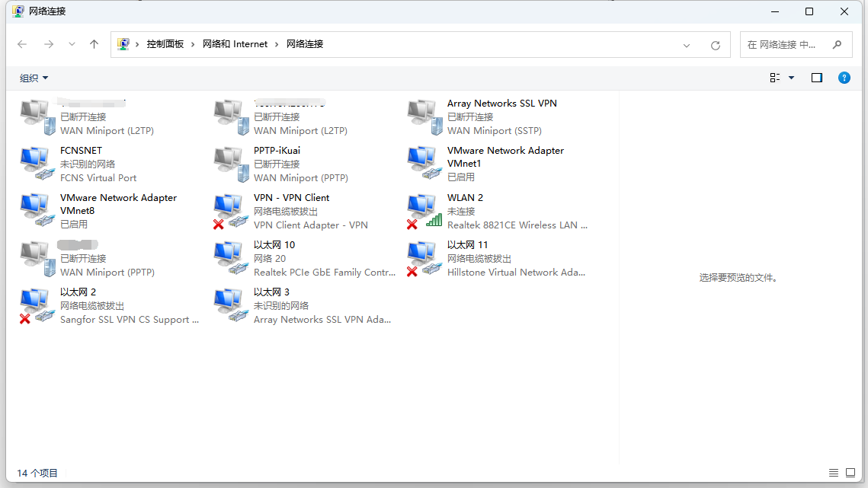Switch to large icons view in status bar
Screen dimensions: 868x488
click(850, 473)
